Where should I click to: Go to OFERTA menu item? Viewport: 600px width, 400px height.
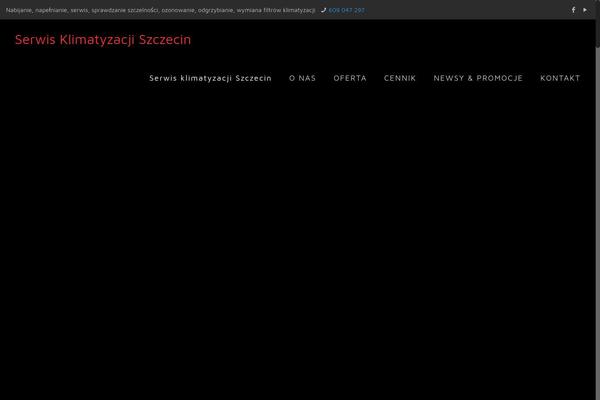pos(350,78)
